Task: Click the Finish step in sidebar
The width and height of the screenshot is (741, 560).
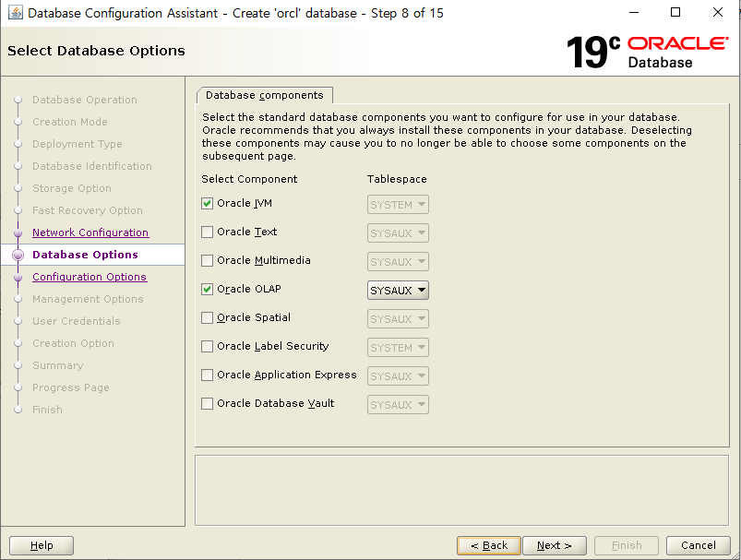Action: (47, 410)
